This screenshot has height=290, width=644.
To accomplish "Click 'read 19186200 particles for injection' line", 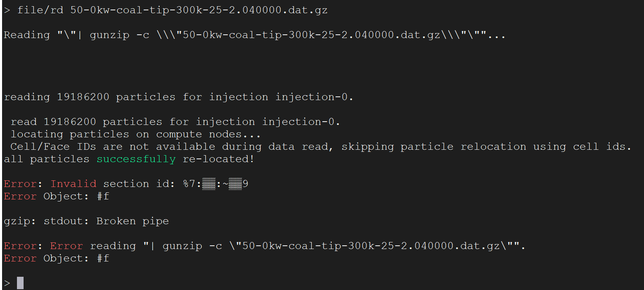I will pos(176,122).
